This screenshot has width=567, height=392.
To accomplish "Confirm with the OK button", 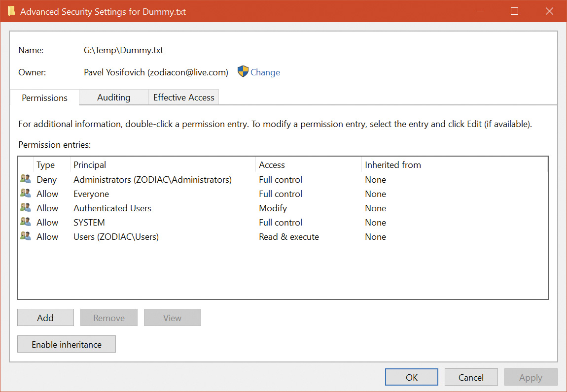I will click(412, 377).
